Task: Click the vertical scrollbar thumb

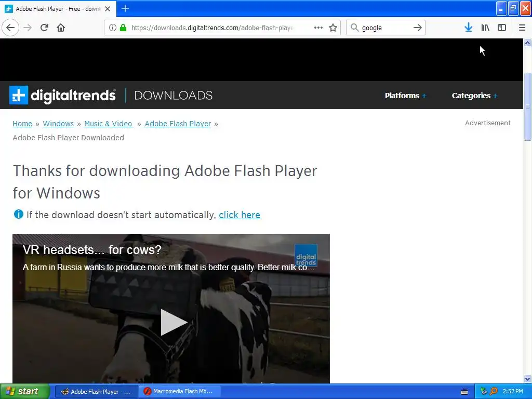Action: (528, 107)
